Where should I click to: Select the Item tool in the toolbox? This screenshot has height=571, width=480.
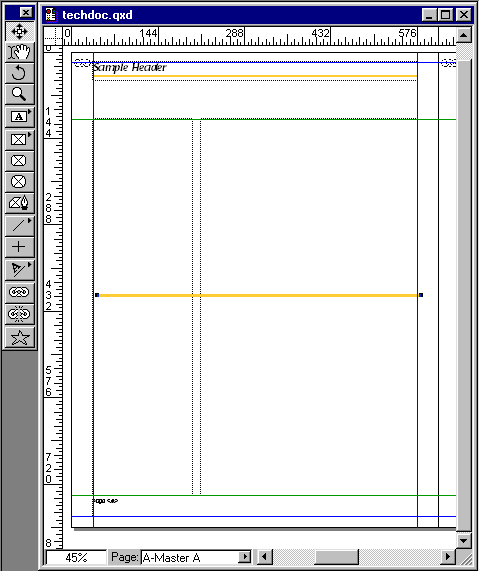pyautogui.click(x=19, y=31)
